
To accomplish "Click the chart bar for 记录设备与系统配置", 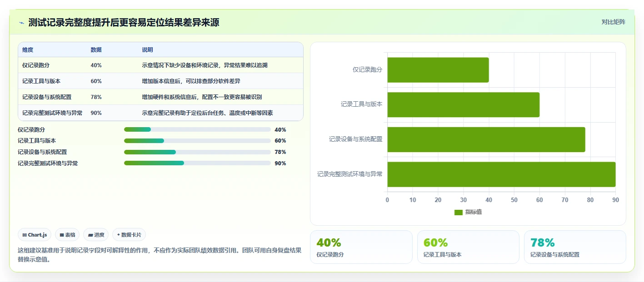I will [486, 139].
